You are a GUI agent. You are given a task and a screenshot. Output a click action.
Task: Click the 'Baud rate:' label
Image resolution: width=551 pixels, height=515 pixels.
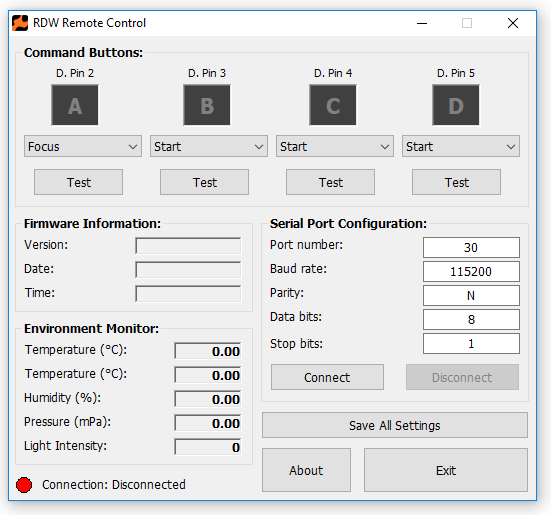point(298,269)
